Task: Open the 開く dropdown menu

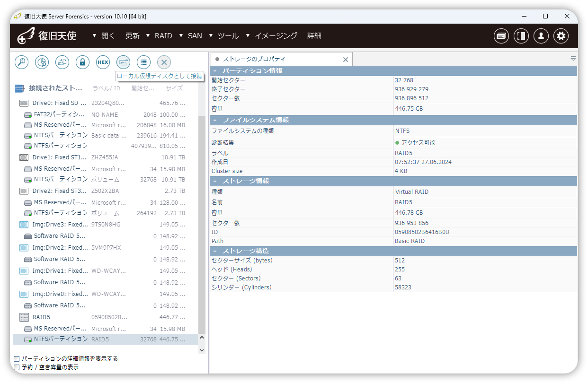Action: tap(104, 36)
